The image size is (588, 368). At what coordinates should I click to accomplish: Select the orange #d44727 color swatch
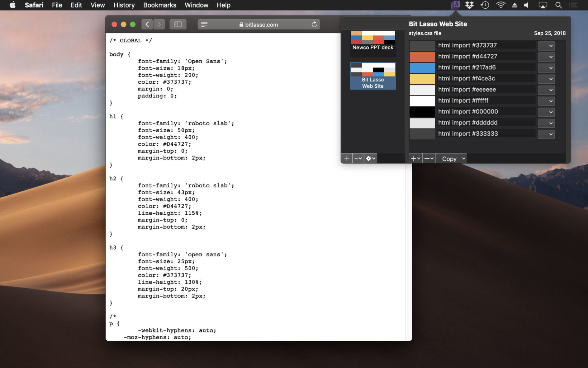tap(422, 57)
